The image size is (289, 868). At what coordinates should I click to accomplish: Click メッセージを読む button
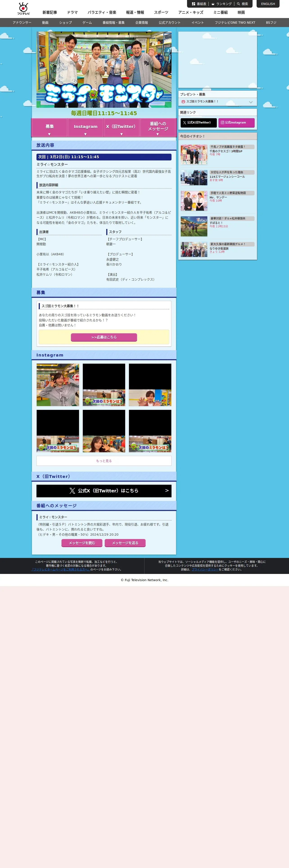(x=82, y=543)
